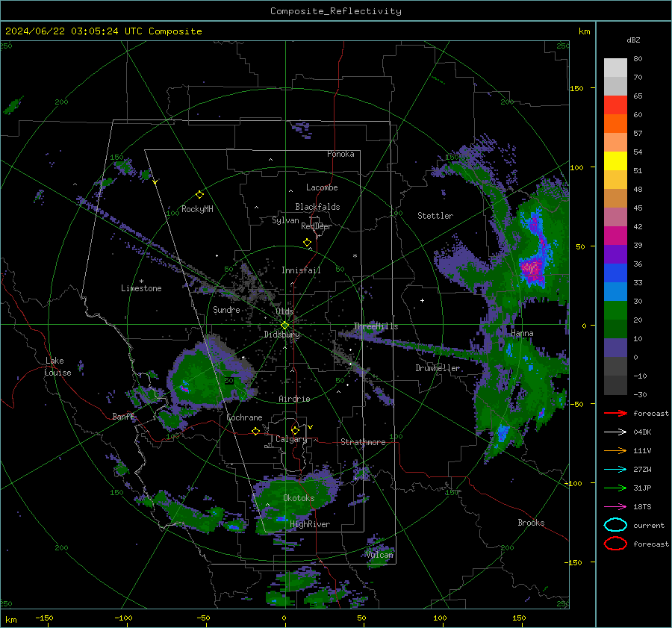Click the bright green swatch in dBZ legend
This screenshot has width=672, height=628.
click(615, 311)
